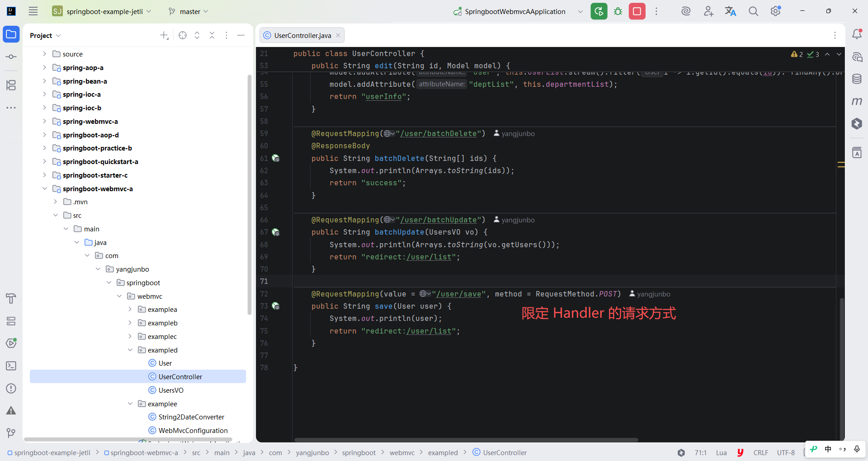The height and width of the screenshot is (461, 868).
Task: Collapse the exampled package
Action: pos(130,350)
